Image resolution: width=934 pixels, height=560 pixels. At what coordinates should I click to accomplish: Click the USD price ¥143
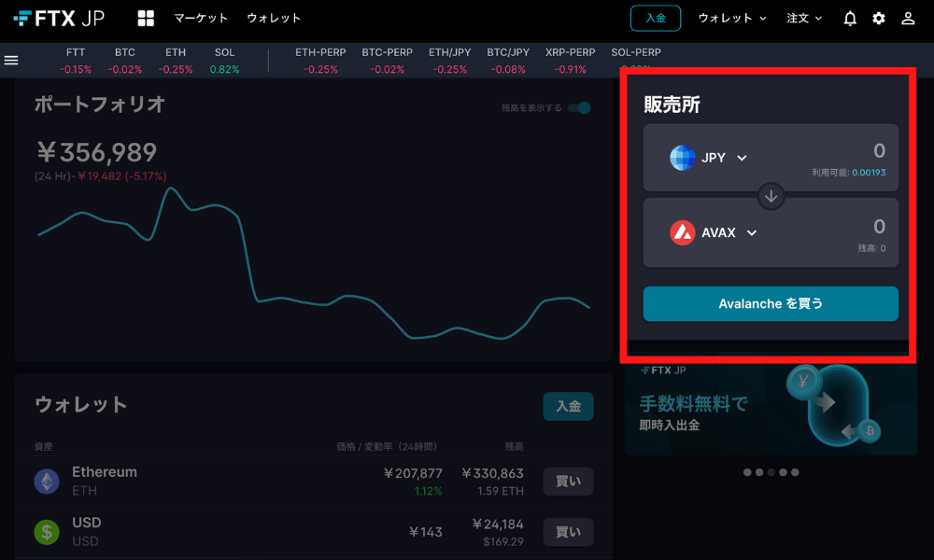[425, 532]
